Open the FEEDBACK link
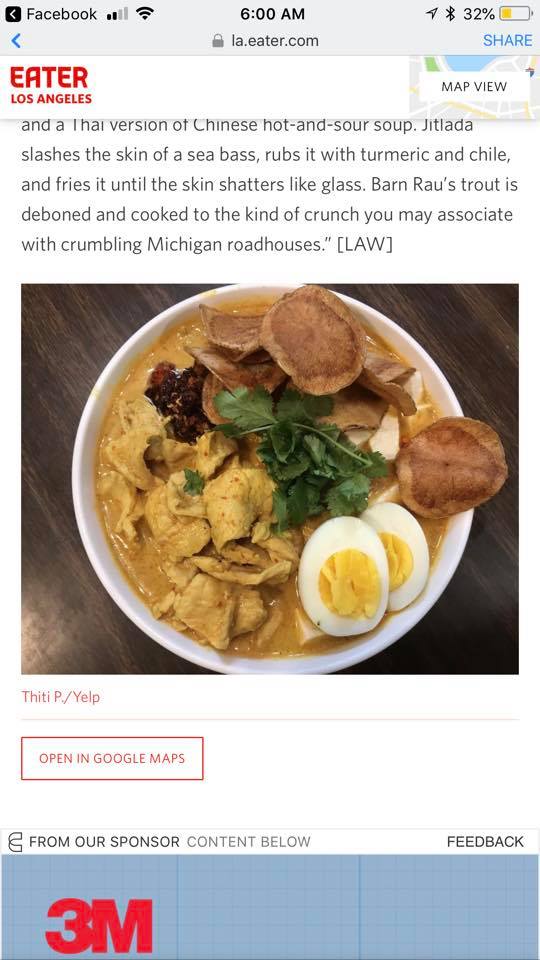540x960 pixels. point(485,842)
